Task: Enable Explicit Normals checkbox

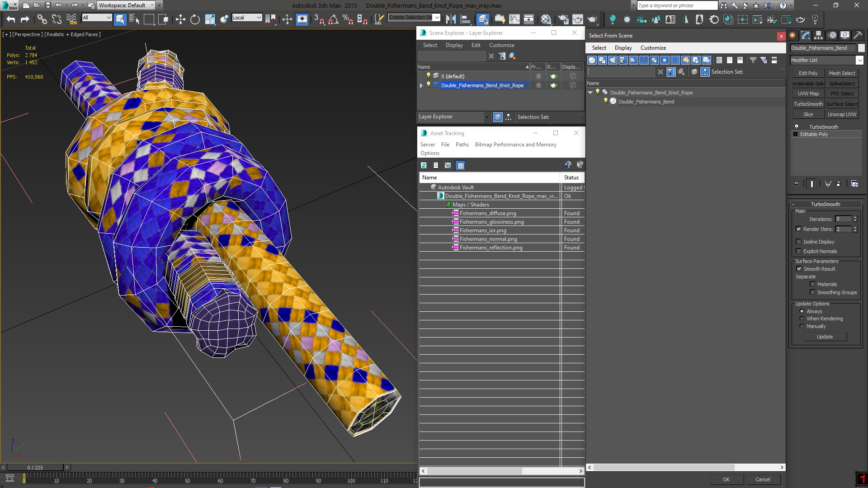Action: (798, 251)
